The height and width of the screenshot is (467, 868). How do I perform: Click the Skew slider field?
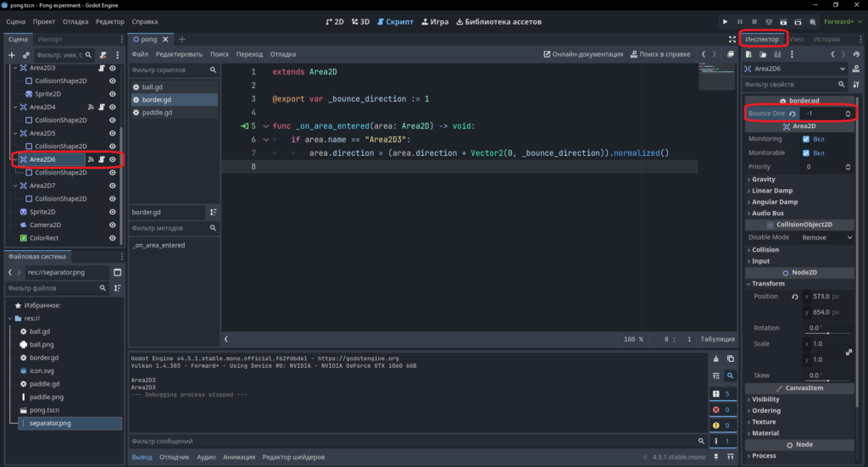coord(827,375)
